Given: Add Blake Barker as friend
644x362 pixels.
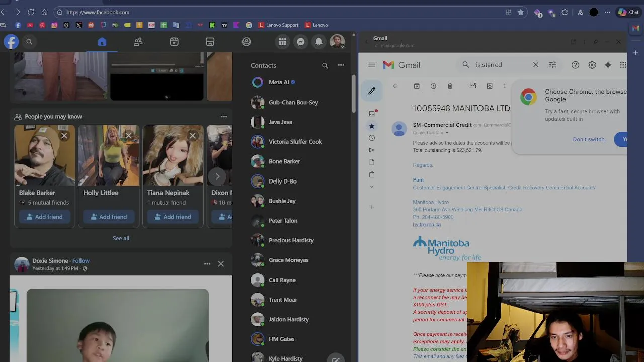Looking at the screenshot, I should pos(44,217).
